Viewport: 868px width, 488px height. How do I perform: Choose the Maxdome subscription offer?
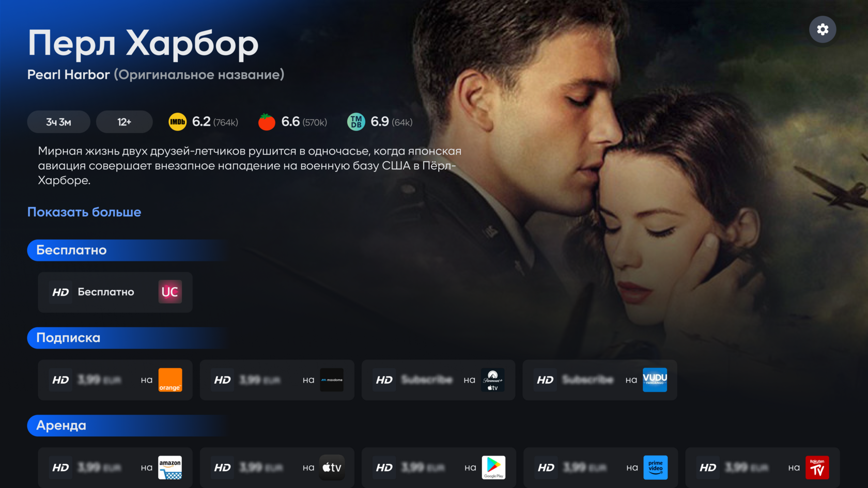tap(277, 380)
